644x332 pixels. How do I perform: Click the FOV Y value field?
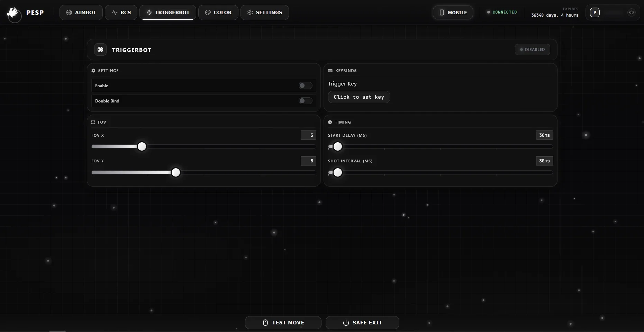click(308, 161)
